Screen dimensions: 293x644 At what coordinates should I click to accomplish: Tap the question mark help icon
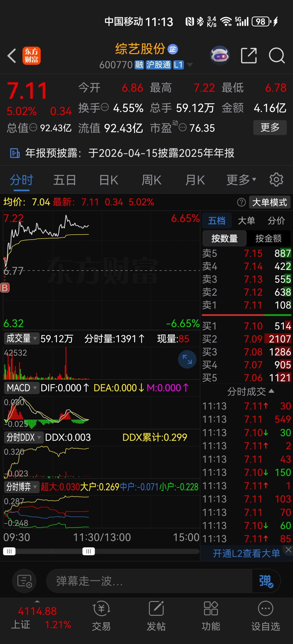pos(241,202)
